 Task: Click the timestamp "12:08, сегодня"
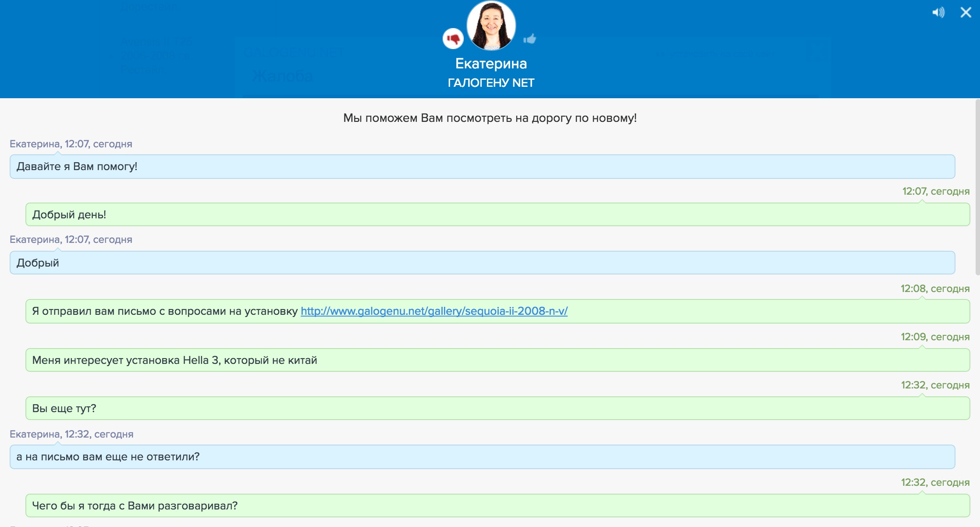935,289
